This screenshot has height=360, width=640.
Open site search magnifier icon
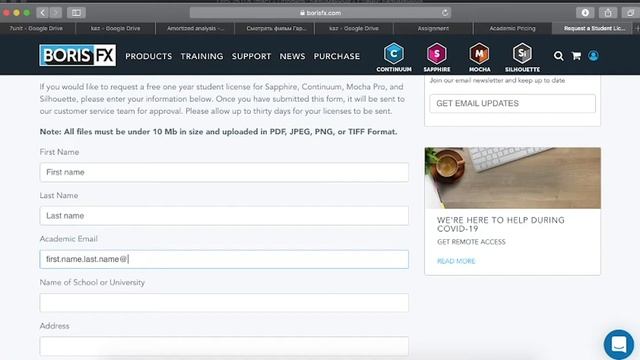pyautogui.click(x=558, y=56)
